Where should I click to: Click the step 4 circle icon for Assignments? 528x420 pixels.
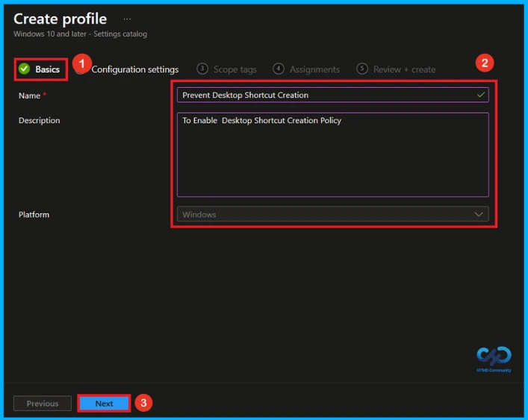[x=278, y=69]
